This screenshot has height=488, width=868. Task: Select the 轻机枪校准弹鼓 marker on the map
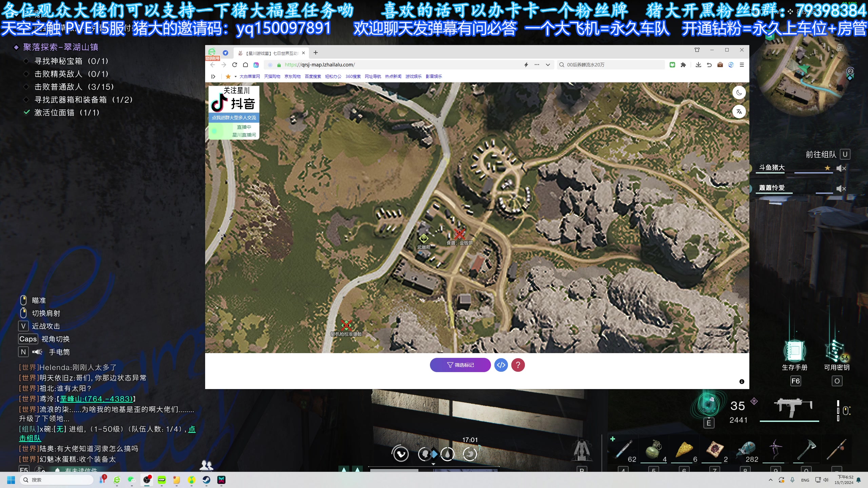[x=346, y=325]
